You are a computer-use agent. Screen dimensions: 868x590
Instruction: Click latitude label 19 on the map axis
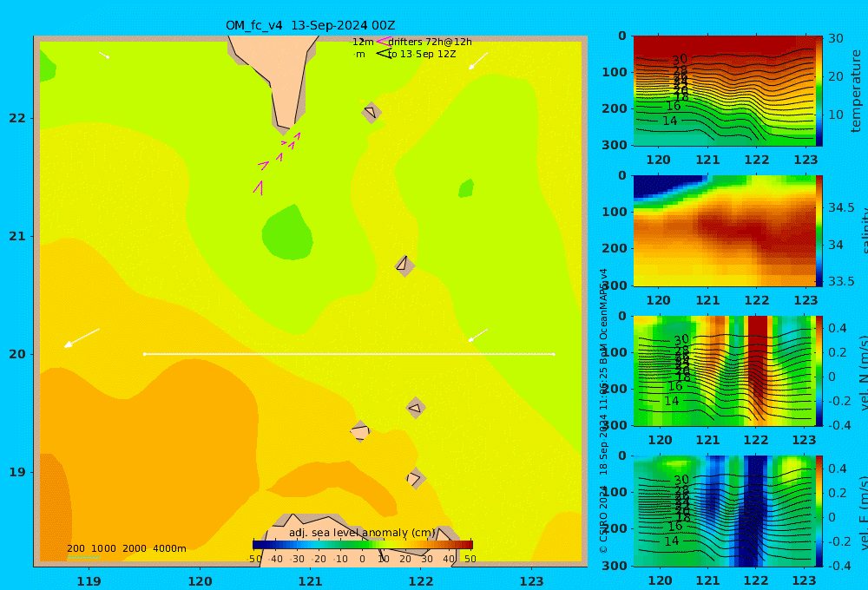click(17, 472)
